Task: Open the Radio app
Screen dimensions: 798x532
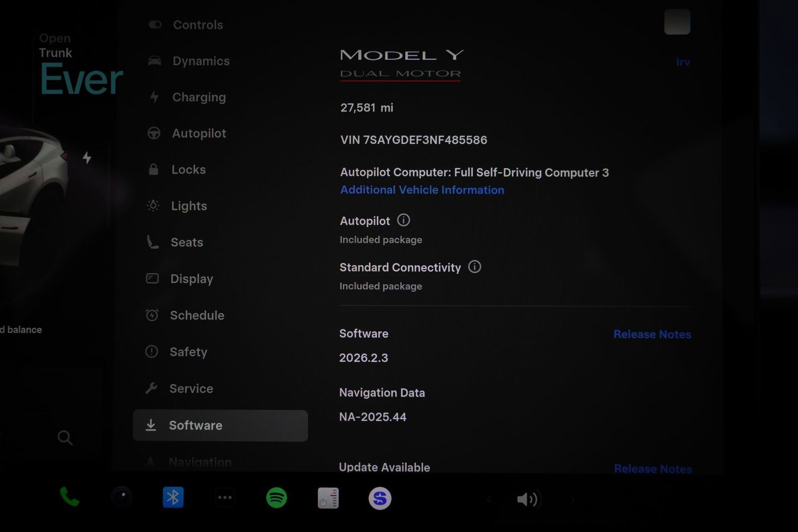Action: (328, 498)
